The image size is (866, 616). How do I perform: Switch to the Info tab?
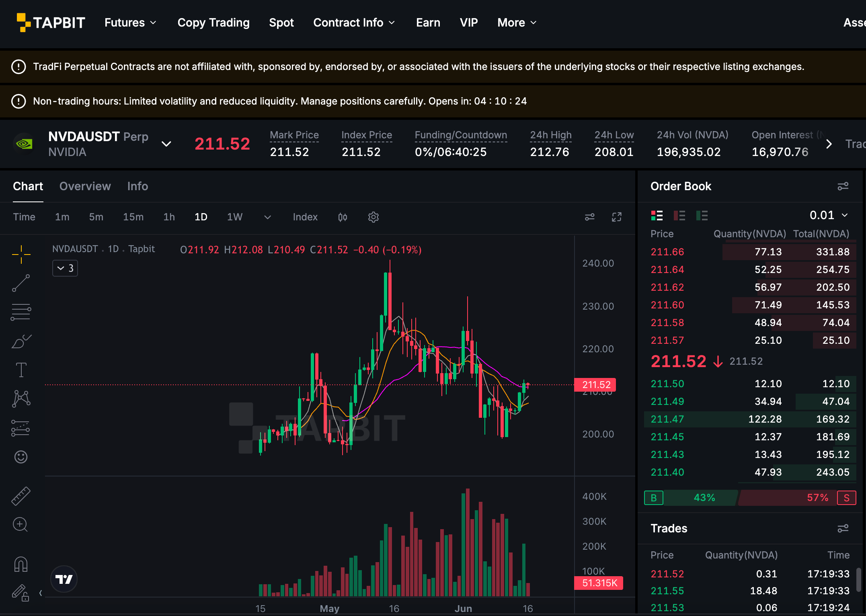[137, 186]
